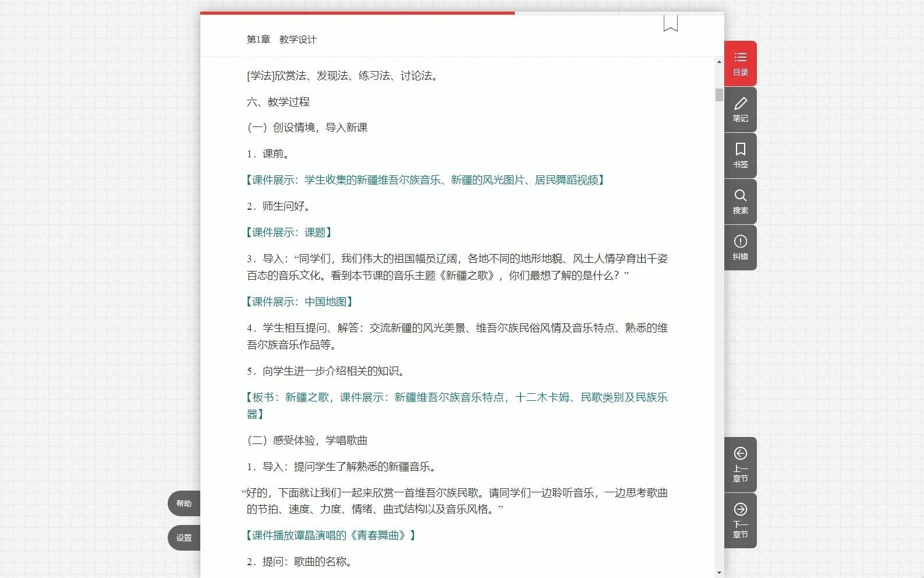Open the 书签 bookmarks panel
The height and width of the screenshot is (578, 924).
tap(740, 156)
